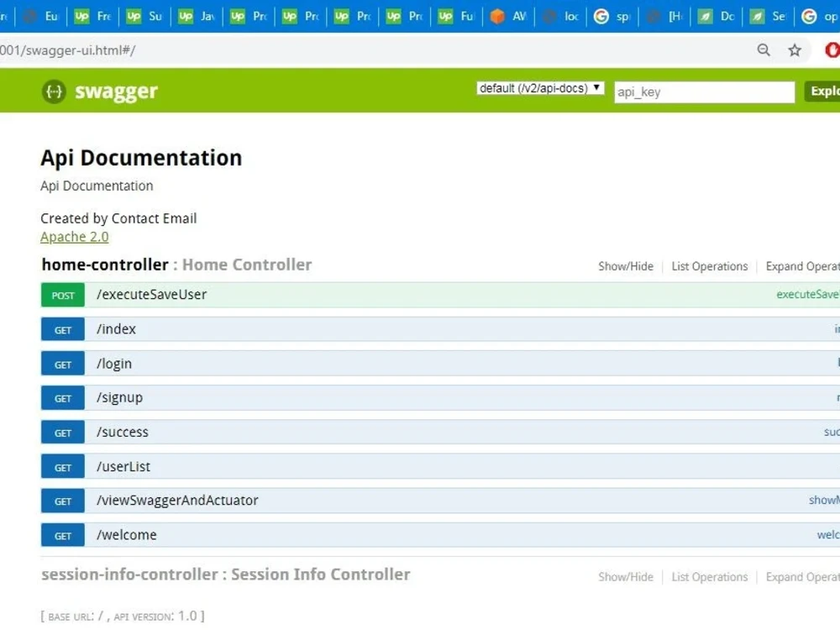The width and height of the screenshot is (840, 630).
Task: Click the Swagger logo icon
Action: coord(53,91)
